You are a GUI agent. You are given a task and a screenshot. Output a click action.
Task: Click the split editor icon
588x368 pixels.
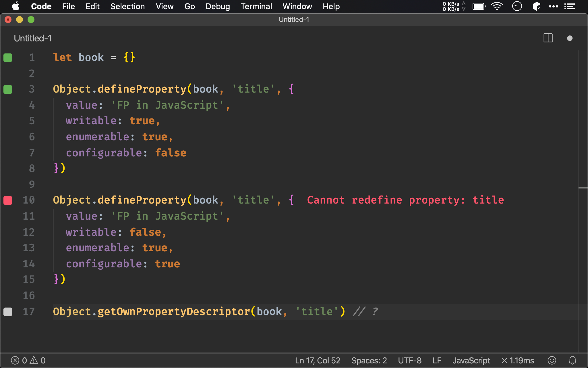click(x=548, y=38)
